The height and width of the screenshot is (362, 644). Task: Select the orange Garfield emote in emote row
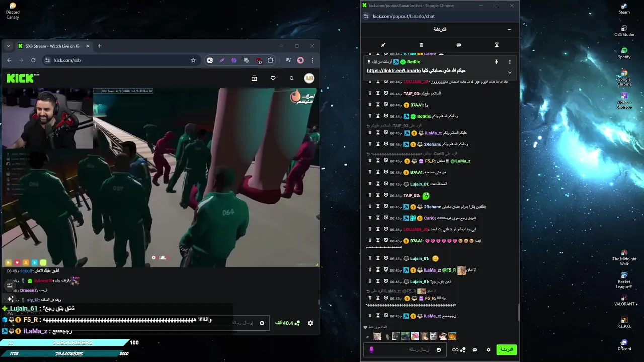click(x=452, y=336)
